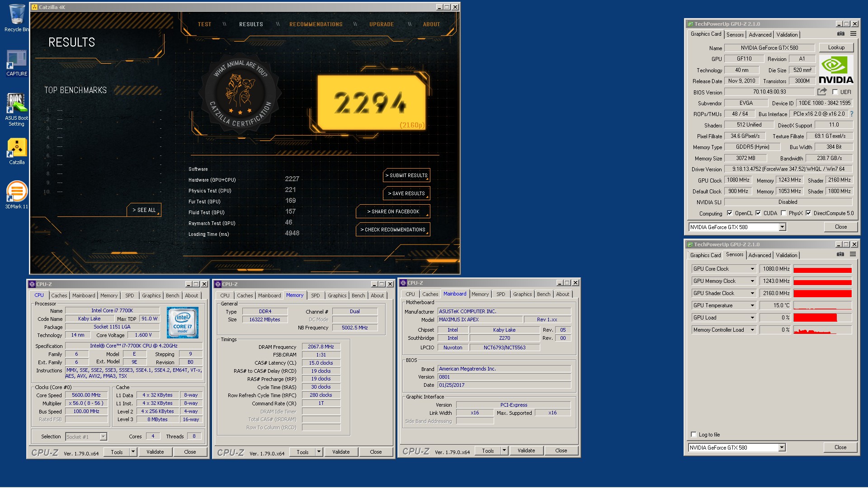Click the camera icon in the GPU-Z Sensors window
Image resolution: width=868 pixels, height=488 pixels.
(840, 254)
